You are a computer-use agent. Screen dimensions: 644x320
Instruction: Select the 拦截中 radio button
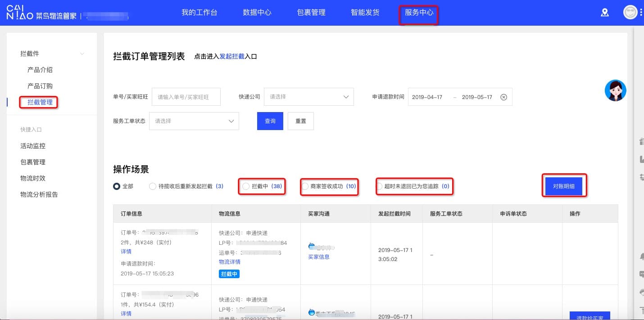(x=245, y=186)
